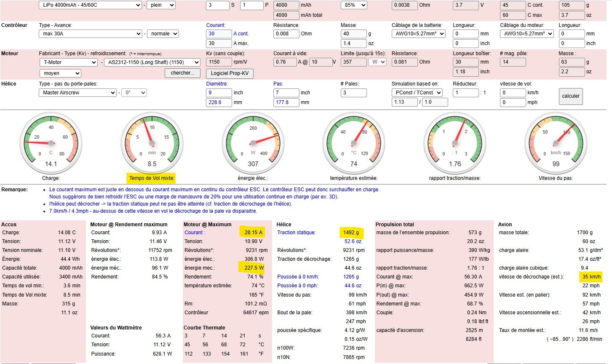Click the énergie élec. wattage gauge
The image size is (612, 364).
coord(253,142)
